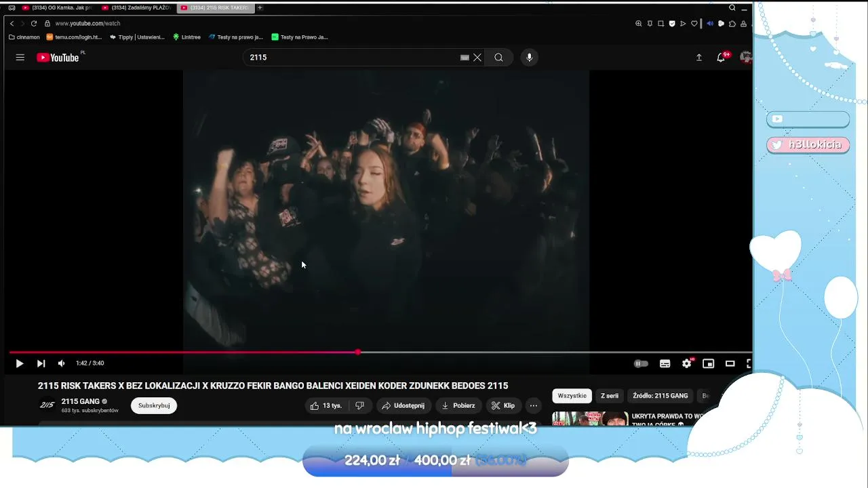Open the 2115 GANG channel name
This screenshot has height=488, width=868.
pos(80,401)
